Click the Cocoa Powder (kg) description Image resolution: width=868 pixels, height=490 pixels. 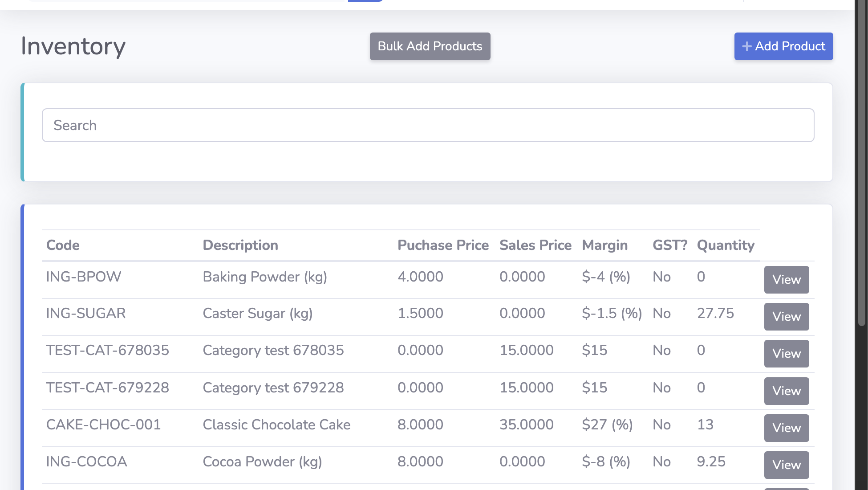point(263,461)
